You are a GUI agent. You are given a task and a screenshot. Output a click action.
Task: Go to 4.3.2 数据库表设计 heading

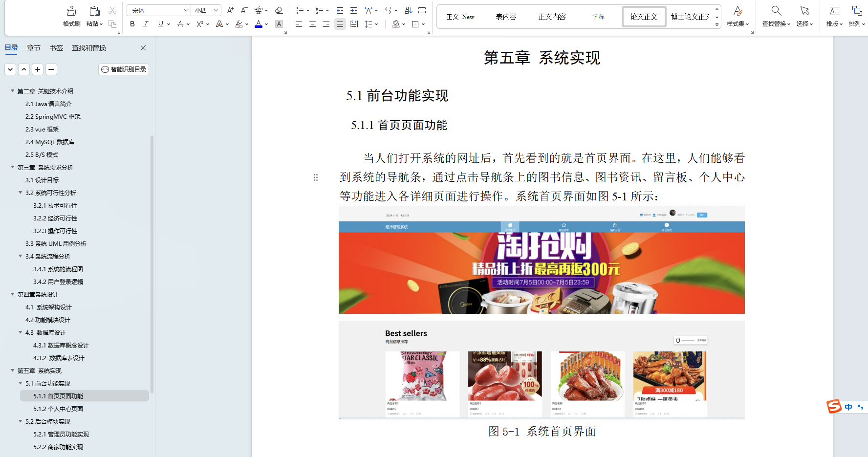[59, 358]
